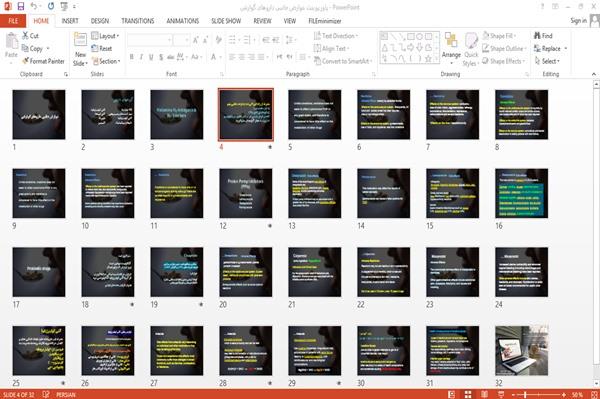The height and width of the screenshot is (399, 600).
Task: Collapse the ribbon using the caret arrow
Action: [x=593, y=74]
